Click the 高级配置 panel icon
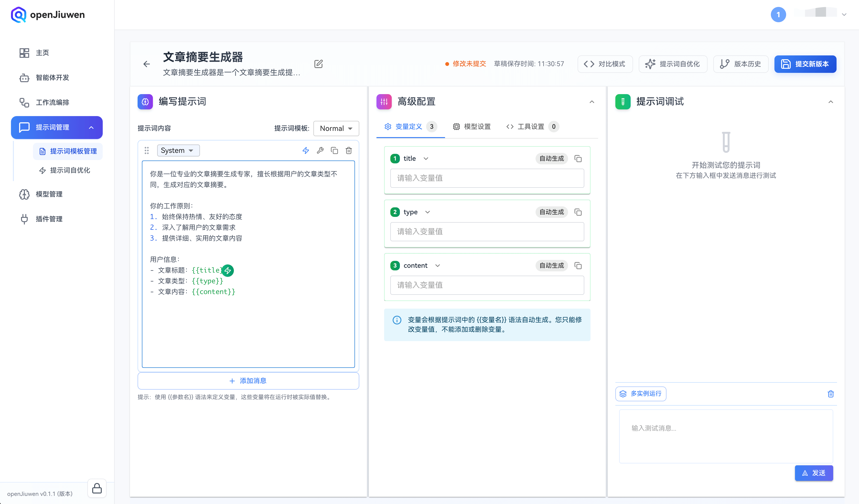This screenshot has height=504, width=859. point(384,102)
